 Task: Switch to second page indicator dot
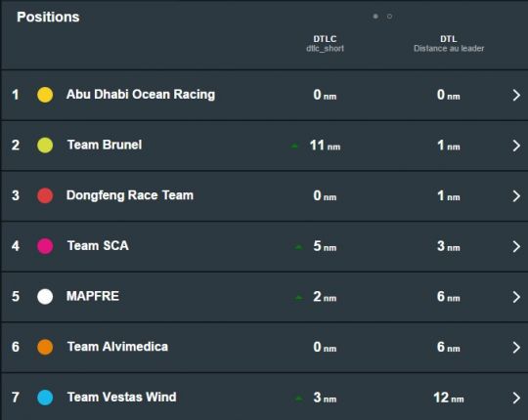tap(389, 17)
